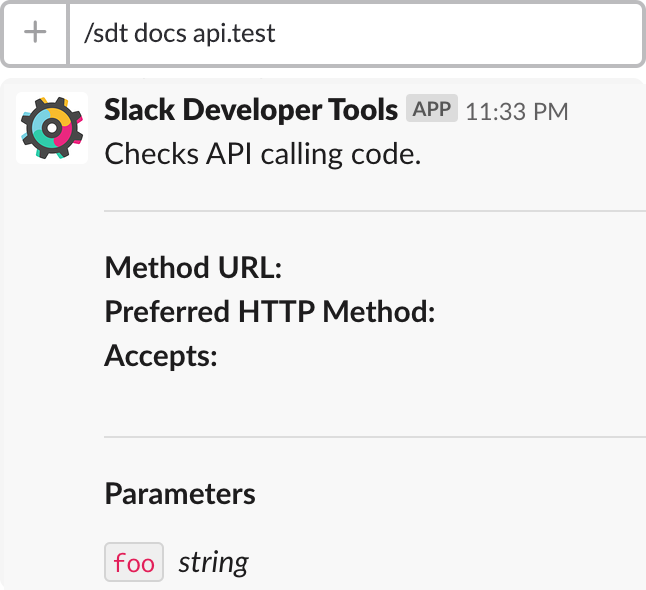Click the Method URL label
646x590 pixels.
[193, 268]
